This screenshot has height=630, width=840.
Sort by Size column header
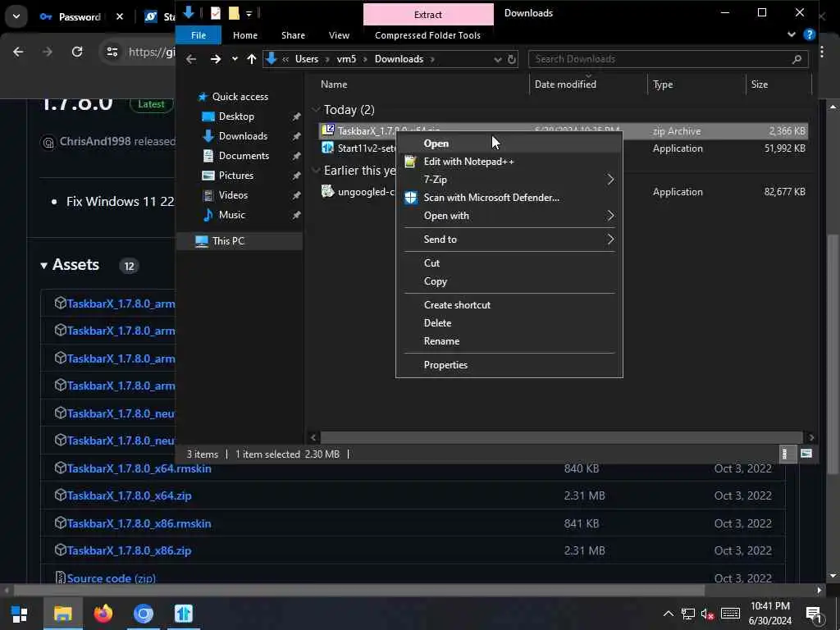coord(759,84)
